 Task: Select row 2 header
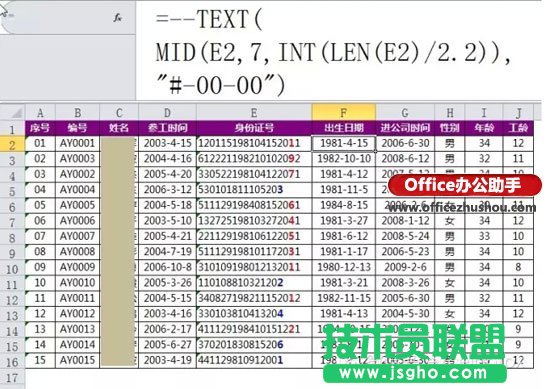[x=12, y=144]
